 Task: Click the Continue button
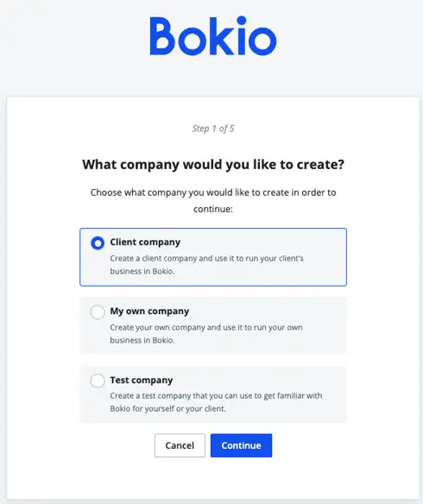point(241,445)
